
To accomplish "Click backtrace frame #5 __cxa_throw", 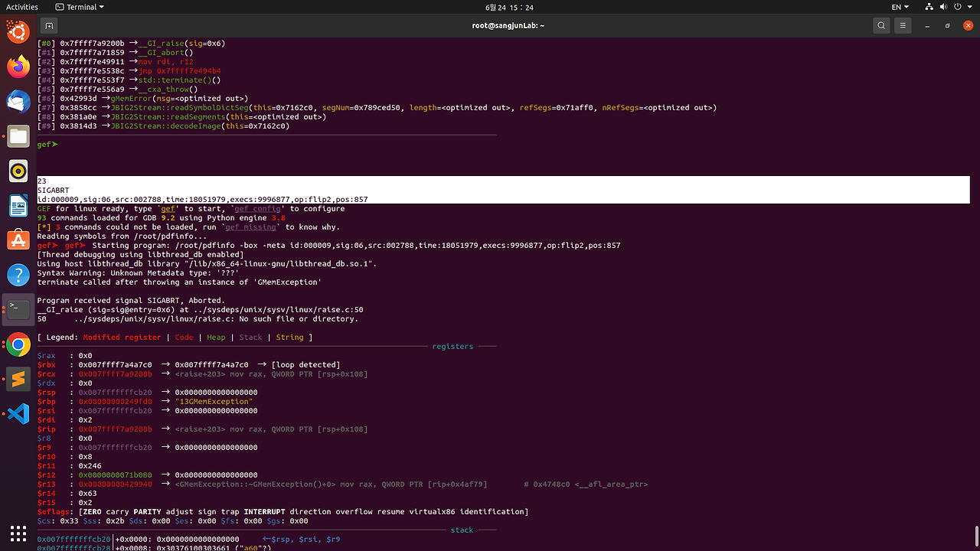I will click(x=117, y=90).
